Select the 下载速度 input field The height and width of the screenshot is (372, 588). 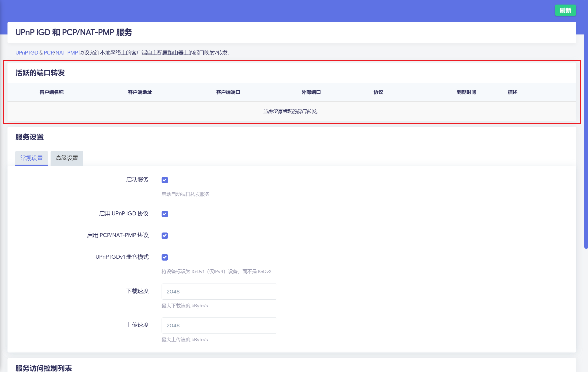pos(219,291)
